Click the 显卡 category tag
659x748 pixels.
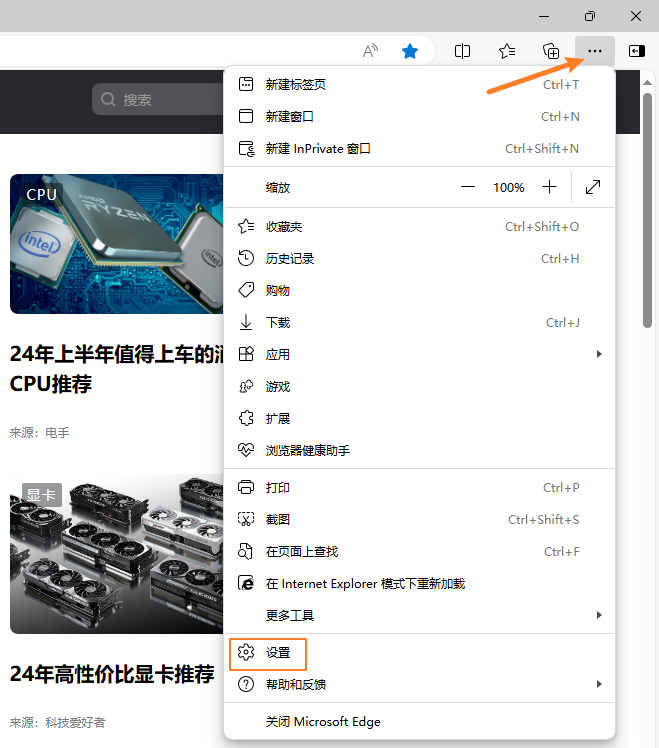42,495
